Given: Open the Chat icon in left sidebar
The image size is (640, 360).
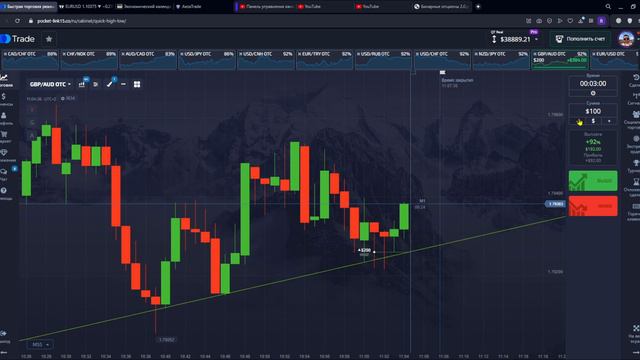Looking at the screenshot, I should point(4,173).
